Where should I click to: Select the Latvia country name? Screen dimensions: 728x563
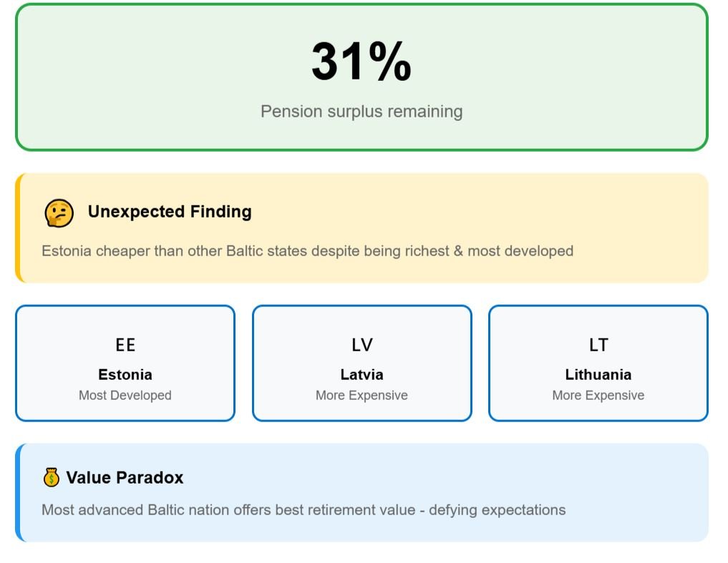click(361, 374)
